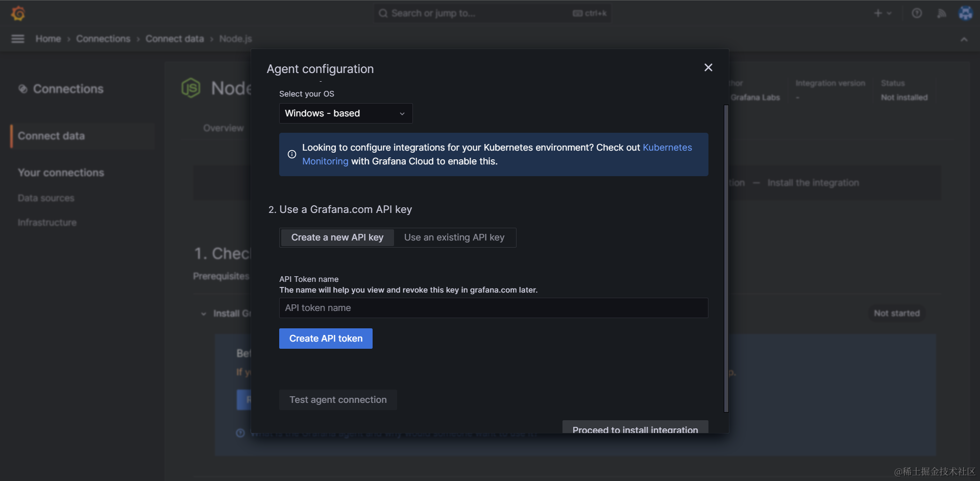The width and height of the screenshot is (980, 481).
Task: Select Use an existing API key option
Action: pos(454,237)
